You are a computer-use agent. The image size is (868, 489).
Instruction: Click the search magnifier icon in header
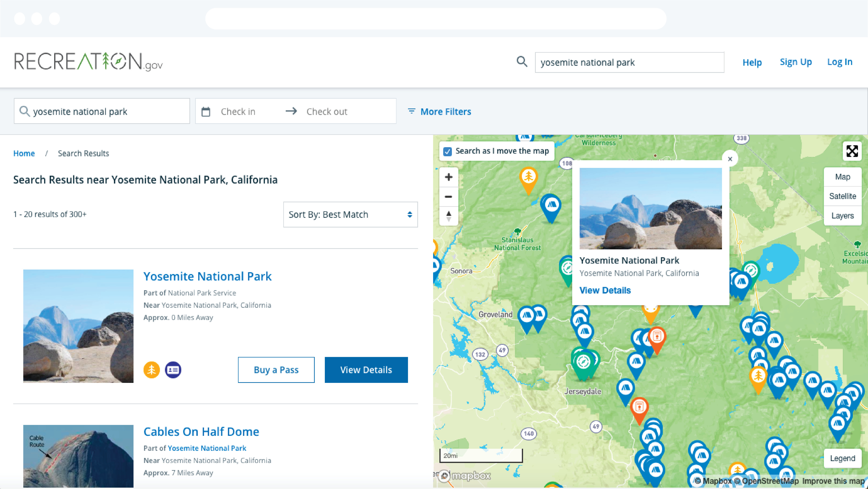tap(522, 62)
